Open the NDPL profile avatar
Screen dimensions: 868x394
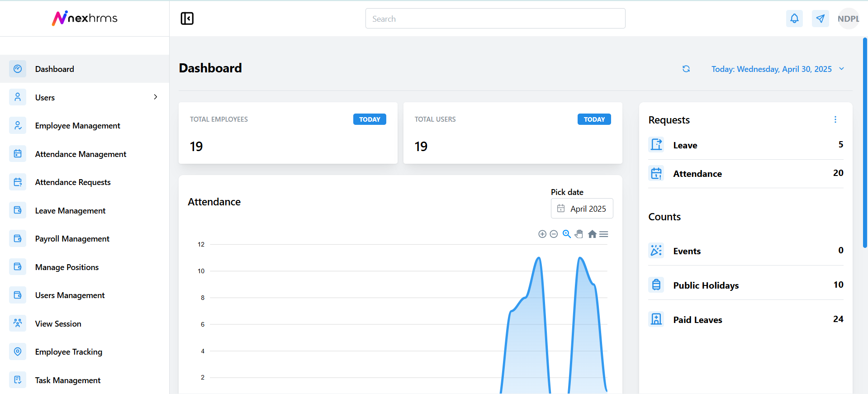pos(848,19)
